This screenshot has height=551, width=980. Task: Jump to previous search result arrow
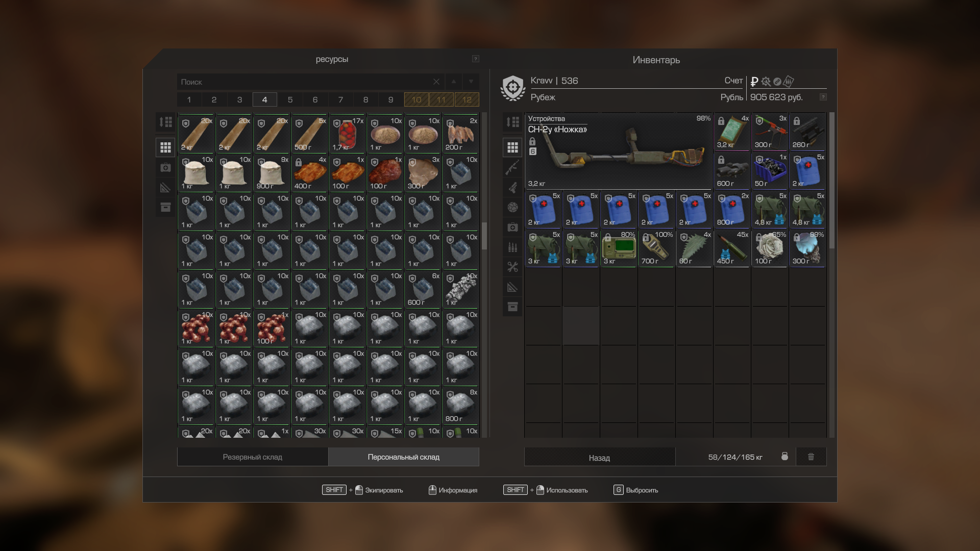453,82
